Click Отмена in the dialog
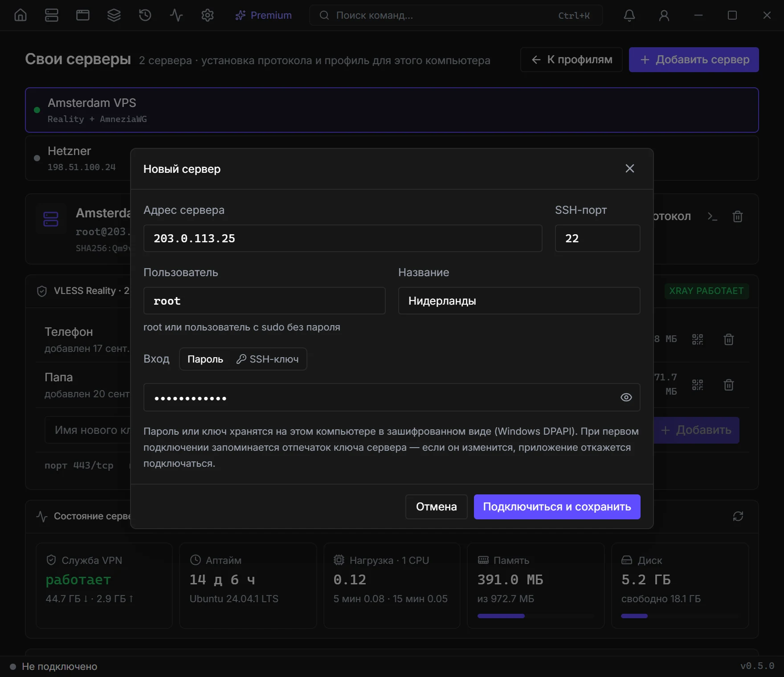This screenshot has height=677, width=784. pos(437,507)
